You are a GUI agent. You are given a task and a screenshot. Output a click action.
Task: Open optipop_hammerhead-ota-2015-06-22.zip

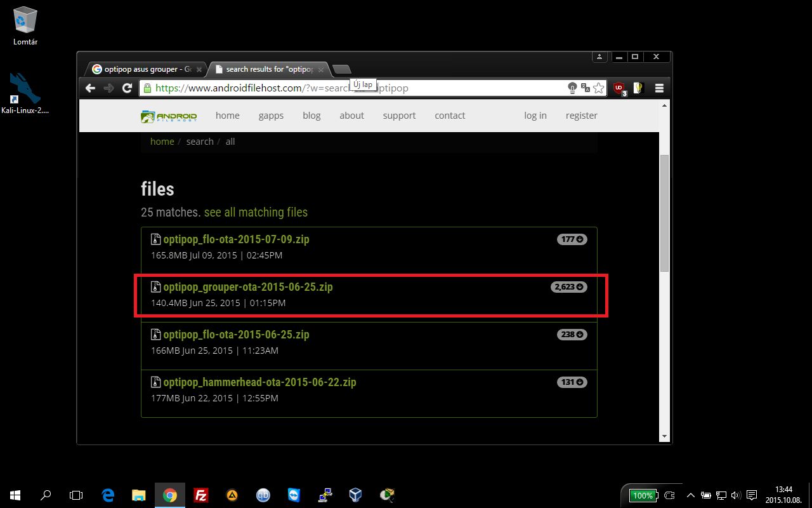(x=259, y=382)
